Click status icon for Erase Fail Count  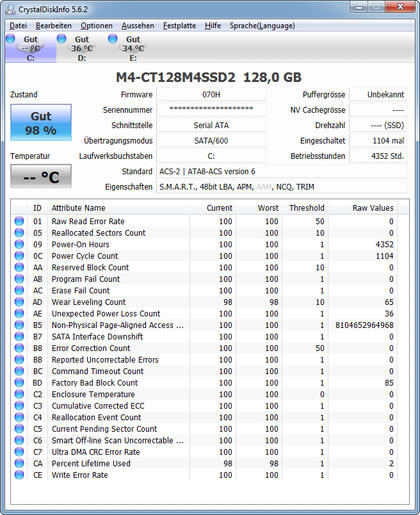point(19,290)
